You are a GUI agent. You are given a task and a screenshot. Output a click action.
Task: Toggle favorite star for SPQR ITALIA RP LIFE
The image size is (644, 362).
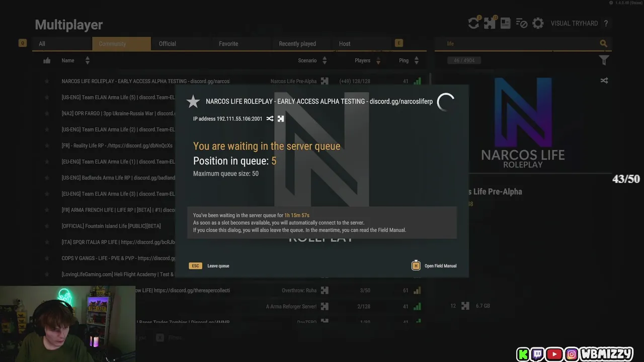[x=47, y=242]
